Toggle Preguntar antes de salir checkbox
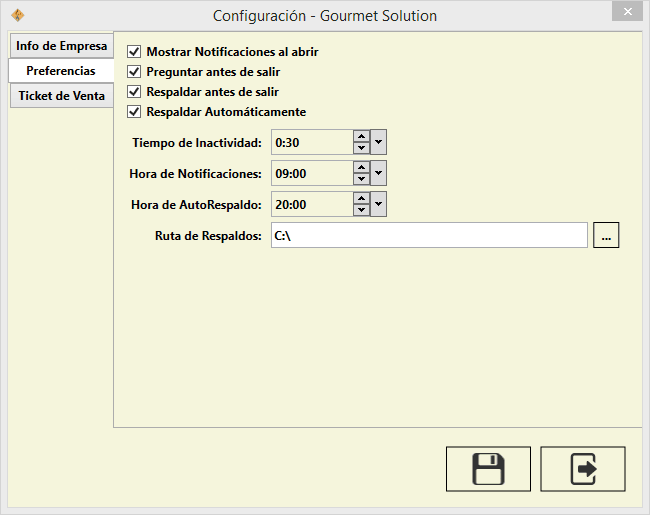650x515 pixels. point(135,72)
